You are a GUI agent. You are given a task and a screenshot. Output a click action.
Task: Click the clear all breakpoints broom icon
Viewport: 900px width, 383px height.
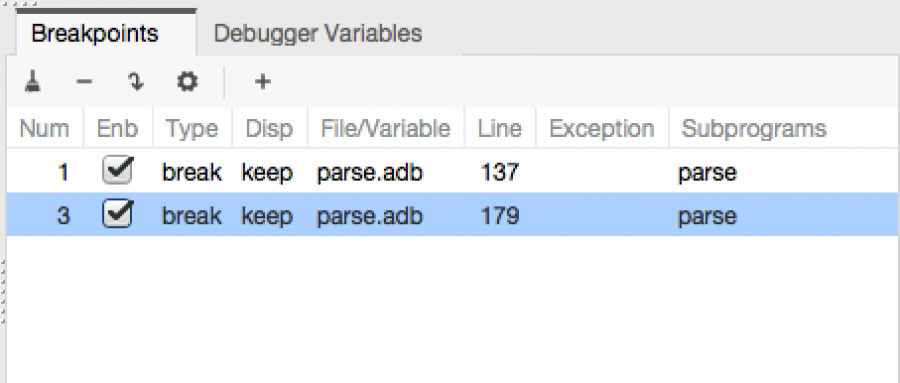tap(33, 82)
